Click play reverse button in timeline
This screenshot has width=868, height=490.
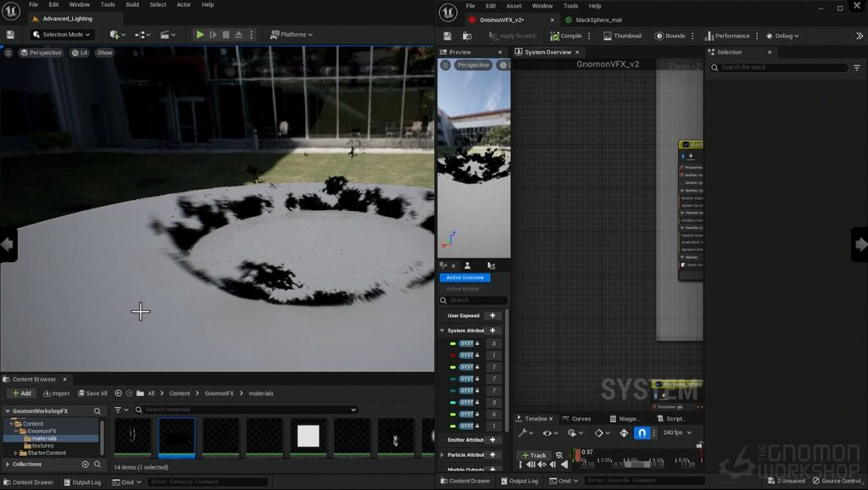pyautogui.click(x=564, y=465)
